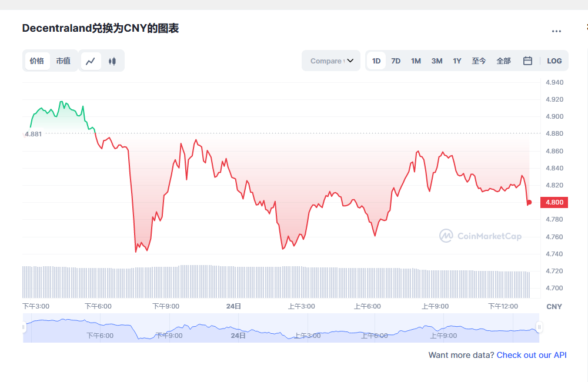
Task: Click the 下午3:00 label on x-axis
Action: [x=36, y=306]
